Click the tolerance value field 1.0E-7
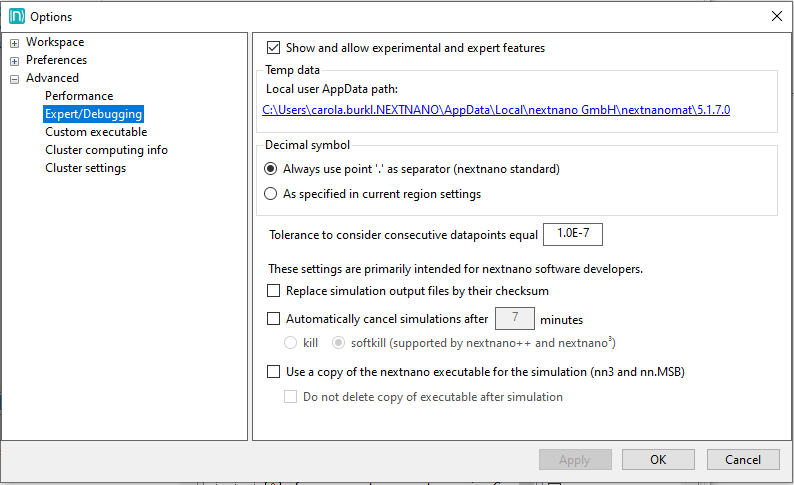The width and height of the screenshot is (794, 485). tap(572, 235)
